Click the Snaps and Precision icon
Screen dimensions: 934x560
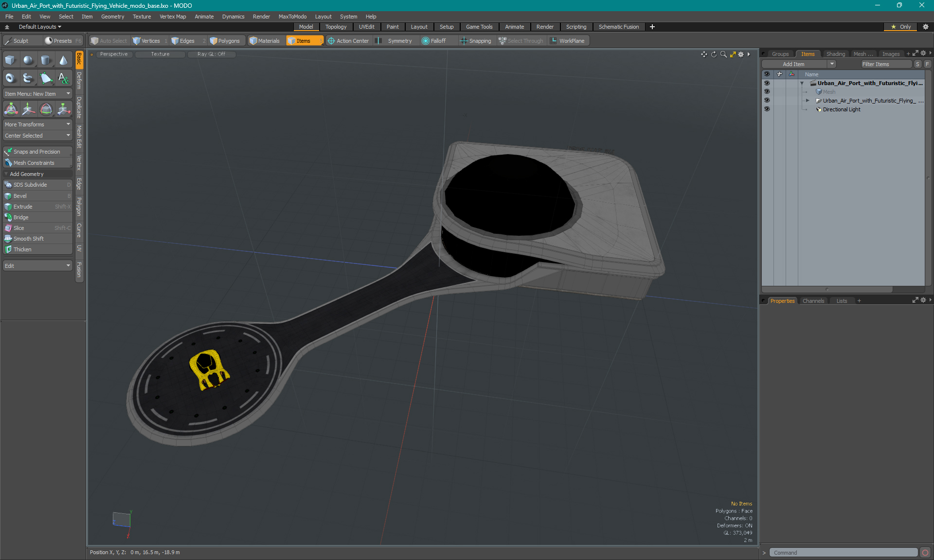coord(8,151)
